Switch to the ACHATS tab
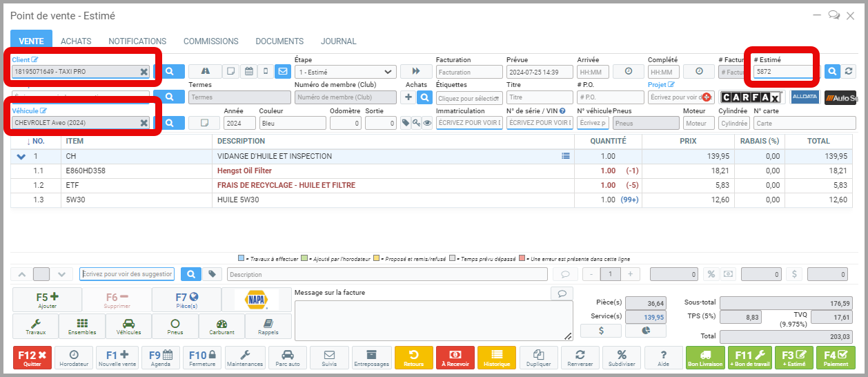 (x=76, y=41)
